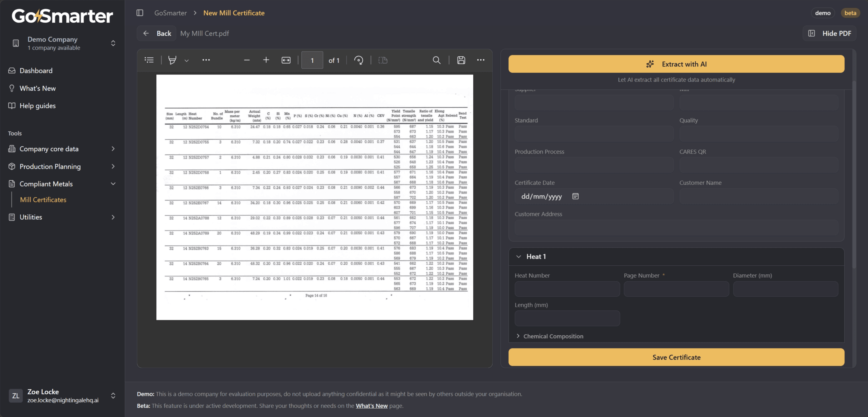This screenshot has height=417, width=868.
Task: Open the Dashboard page
Action: pos(36,70)
